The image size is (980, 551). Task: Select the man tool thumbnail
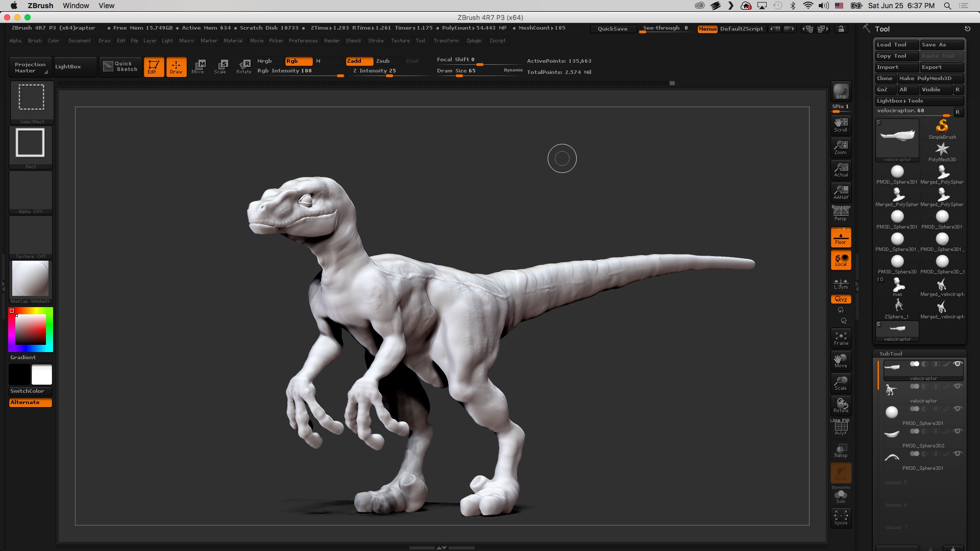pos(897,286)
